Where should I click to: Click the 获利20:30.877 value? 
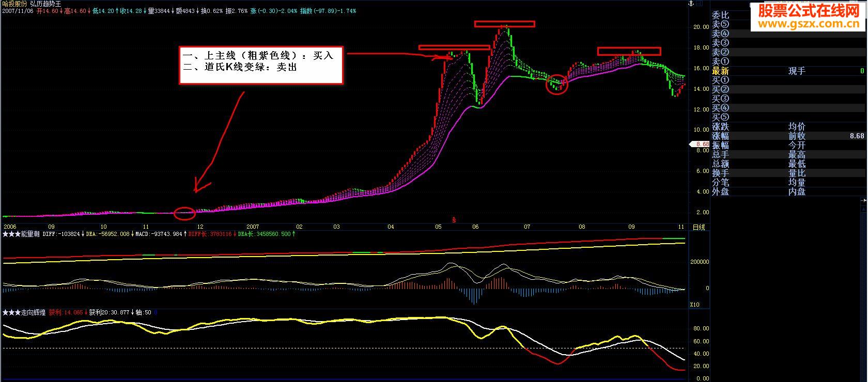(110, 313)
